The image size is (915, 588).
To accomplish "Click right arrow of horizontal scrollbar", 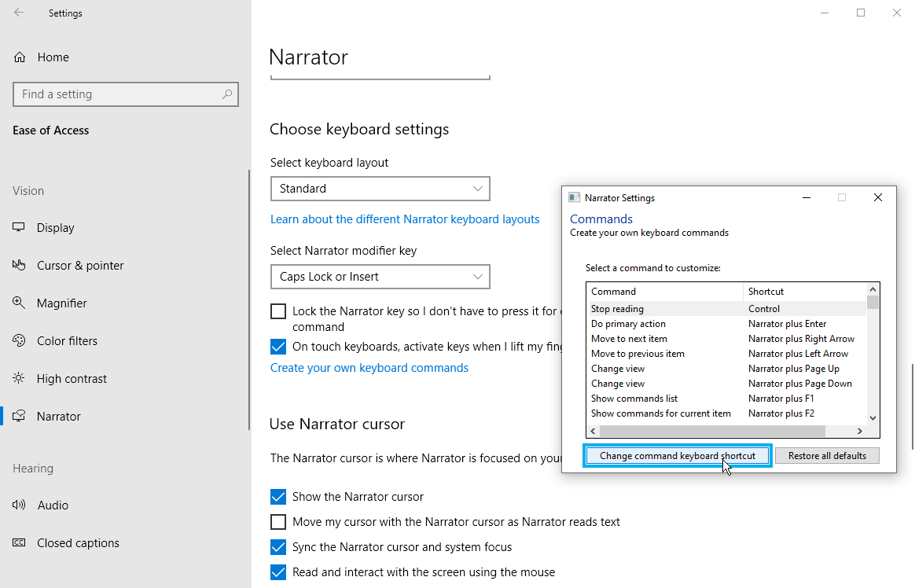I will 859,431.
